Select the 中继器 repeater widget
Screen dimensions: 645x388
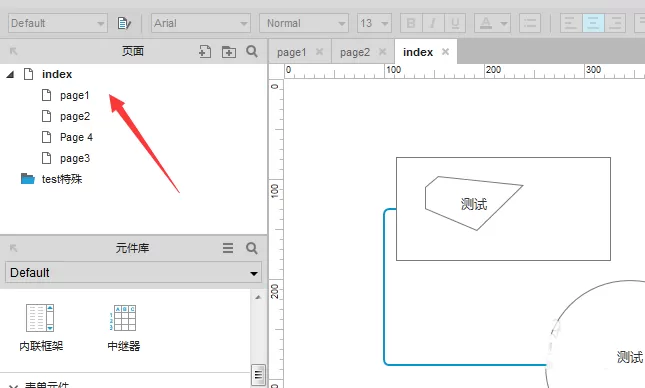click(x=124, y=328)
